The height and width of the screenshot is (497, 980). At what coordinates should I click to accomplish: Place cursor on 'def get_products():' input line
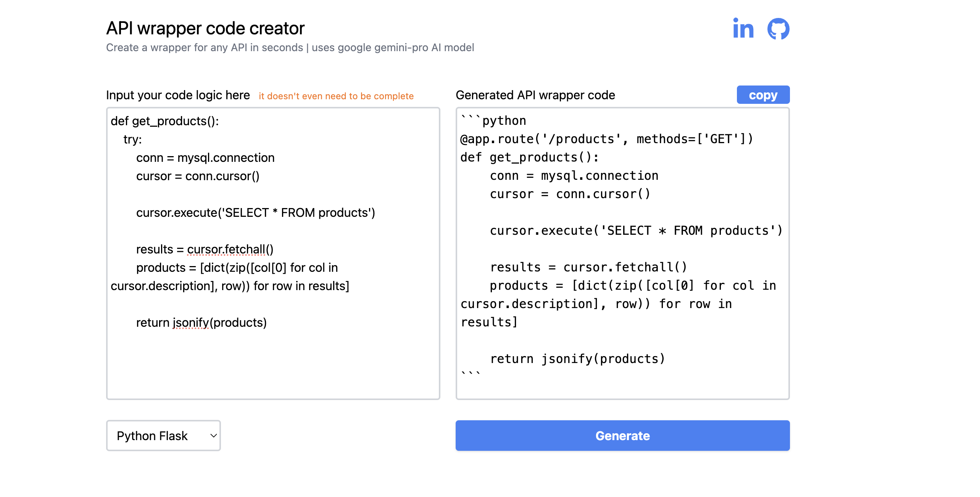pyautogui.click(x=165, y=121)
